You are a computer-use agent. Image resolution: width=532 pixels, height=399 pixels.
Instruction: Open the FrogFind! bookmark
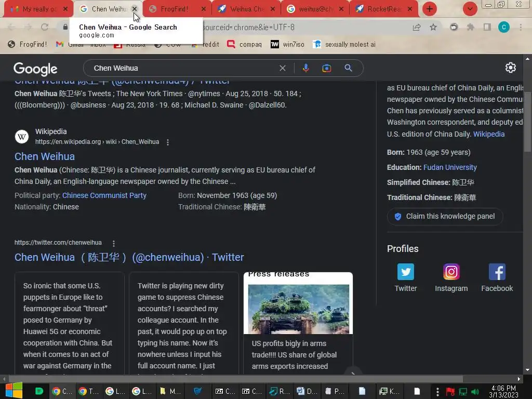tap(28, 44)
